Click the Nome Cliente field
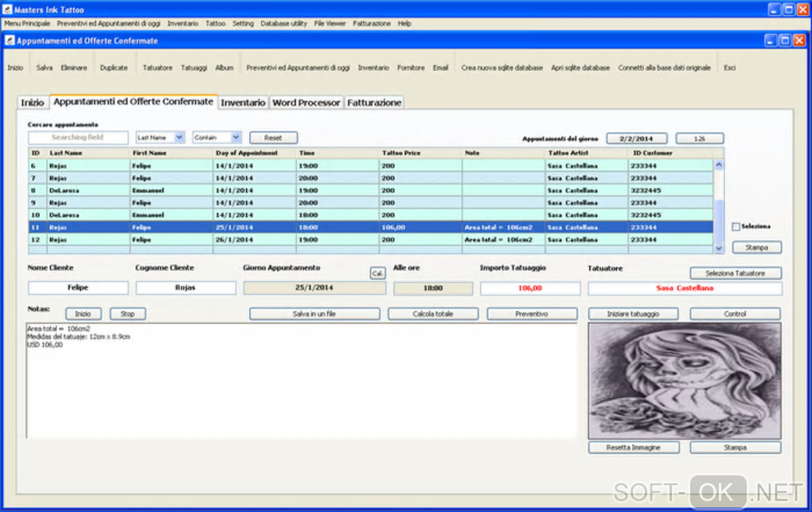 pos(78,287)
